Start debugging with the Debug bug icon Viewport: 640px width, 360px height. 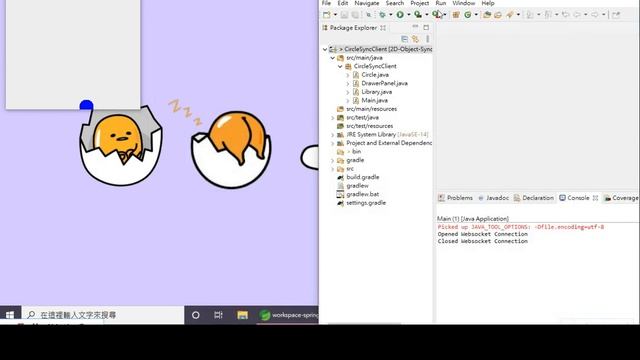382,15
